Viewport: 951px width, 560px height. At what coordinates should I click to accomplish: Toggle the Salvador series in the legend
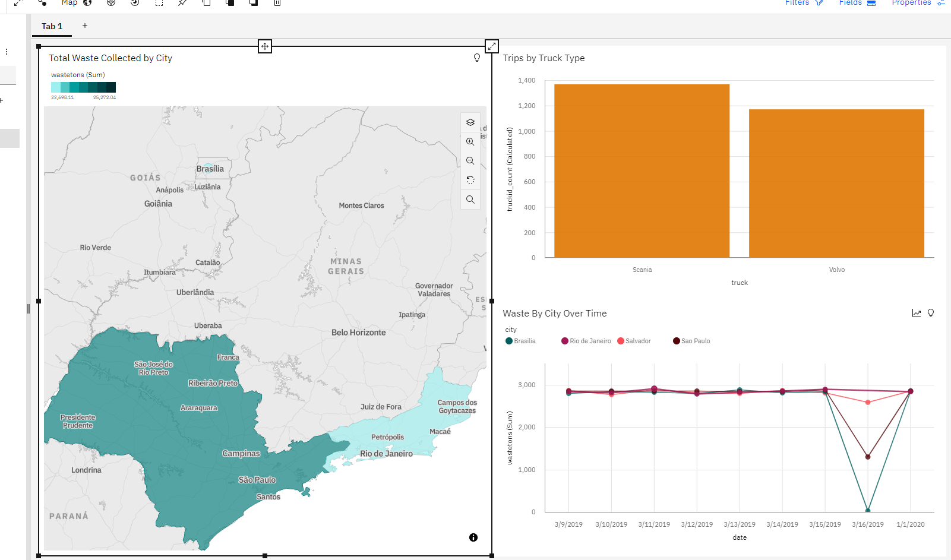pyautogui.click(x=634, y=340)
